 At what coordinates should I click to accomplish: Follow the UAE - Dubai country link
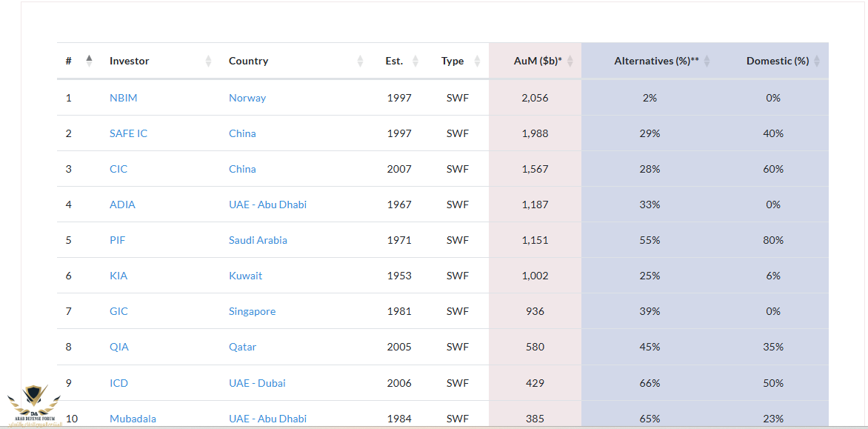[x=258, y=383]
